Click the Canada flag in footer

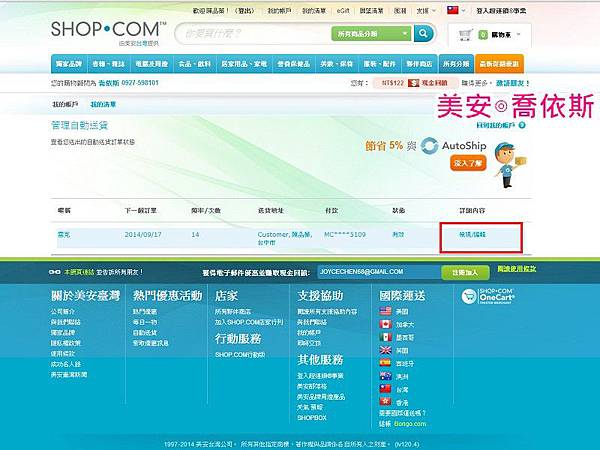pos(385,324)
